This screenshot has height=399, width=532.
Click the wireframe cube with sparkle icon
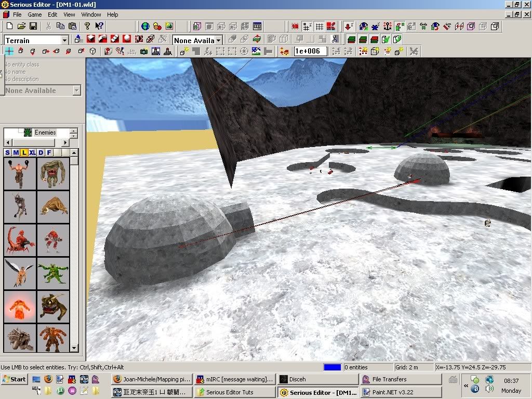click(375, 51)
